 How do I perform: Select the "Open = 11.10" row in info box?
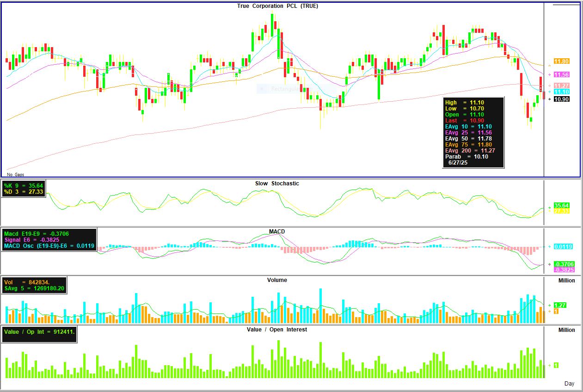tap(465, 115)
